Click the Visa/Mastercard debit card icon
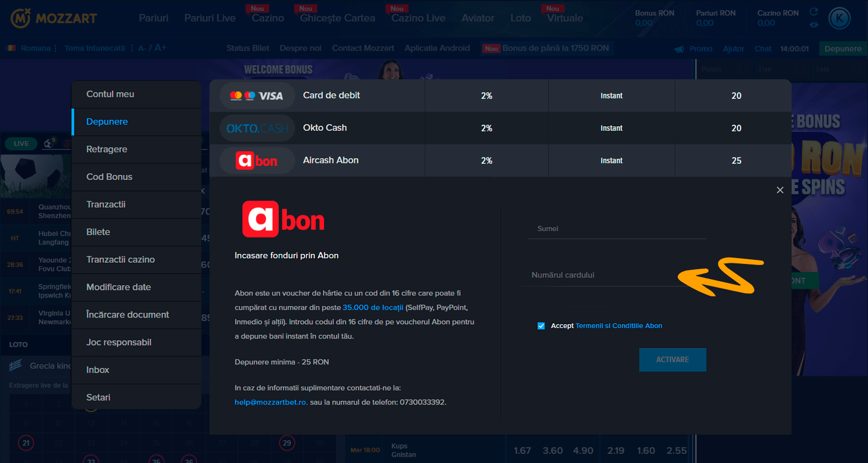Image resolution: width=868 pixels, height=463 pixels. [x=257, y=95]
